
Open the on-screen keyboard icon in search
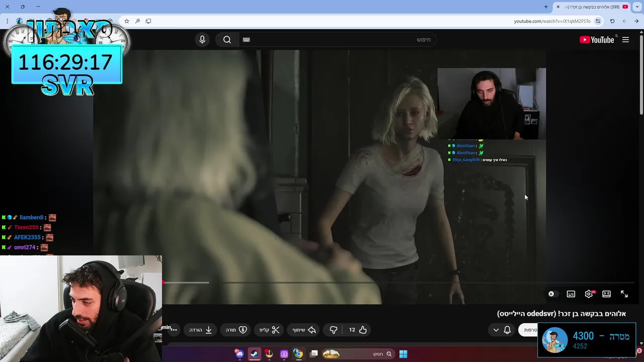246,40
